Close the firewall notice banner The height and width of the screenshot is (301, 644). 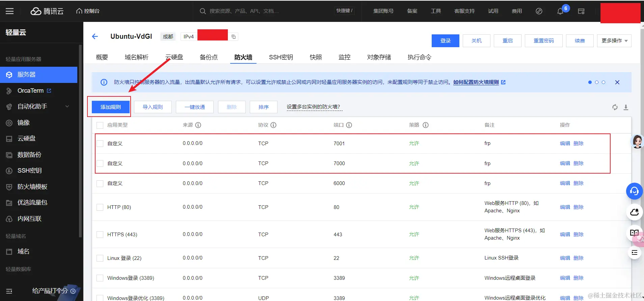(x=617, y=82)
